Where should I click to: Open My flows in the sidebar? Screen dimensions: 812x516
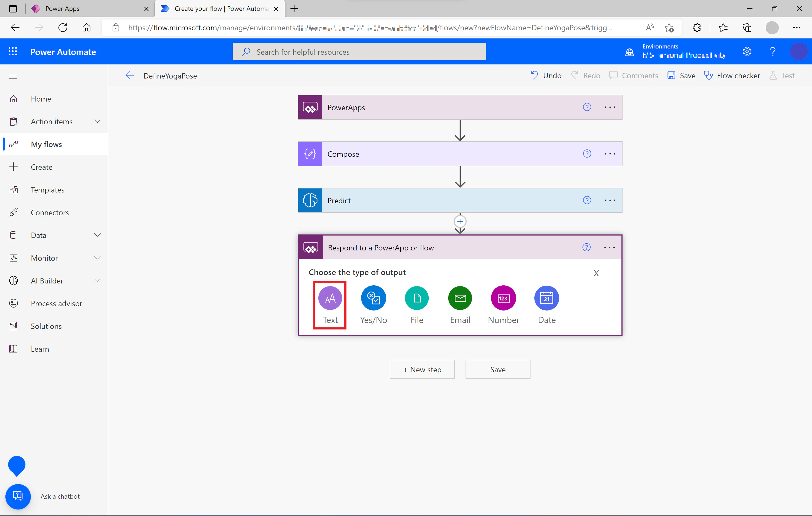click(54, 144)
